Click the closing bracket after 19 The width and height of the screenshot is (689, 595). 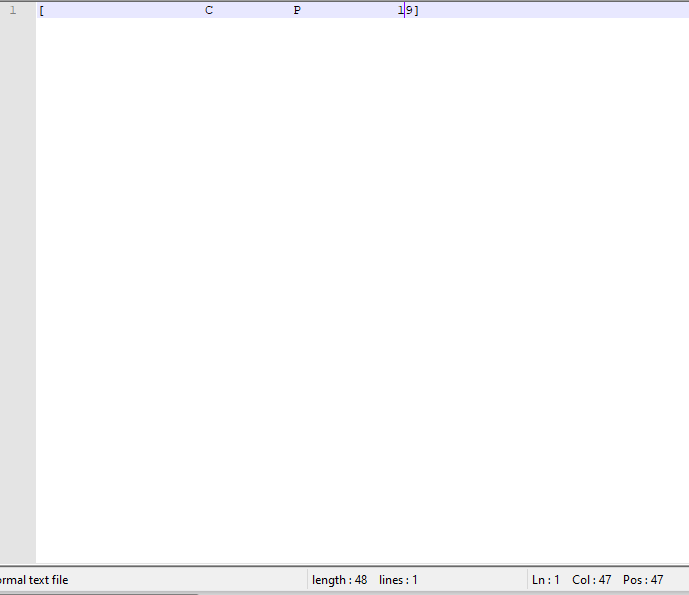pyautogui.click(x=417, y=11)
